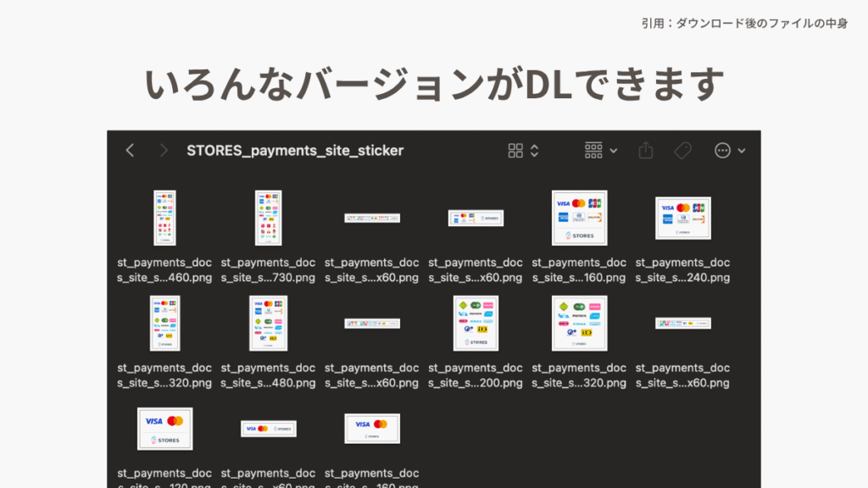Click the filename label ending 480.png

coord(268,375)
